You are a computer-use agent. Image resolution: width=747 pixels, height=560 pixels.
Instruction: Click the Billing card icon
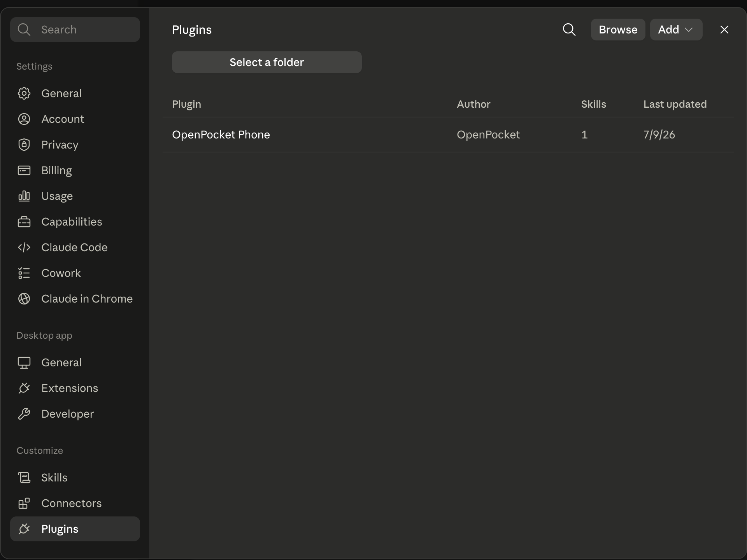point(24,170)
